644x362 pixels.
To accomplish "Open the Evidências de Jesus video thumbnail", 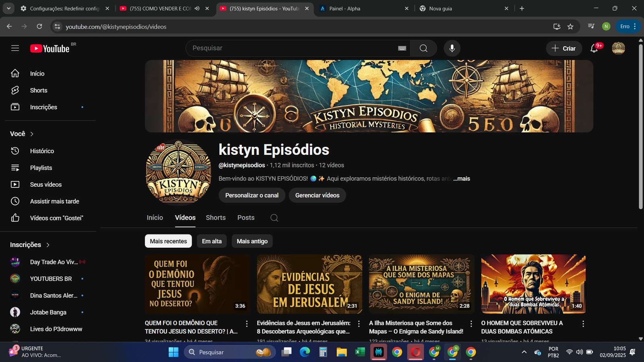I will 309,284.
